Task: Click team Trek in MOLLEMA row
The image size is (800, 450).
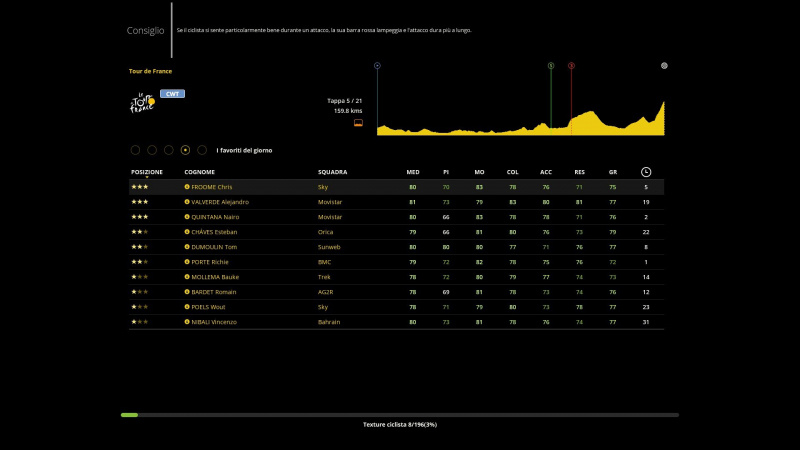Action: (x=324, y=277)
